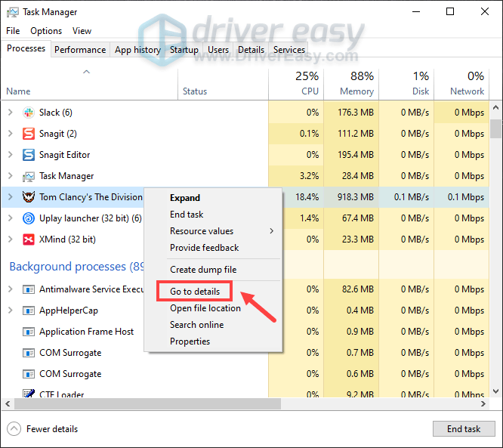The width and height of the screenshot is (503, 448).
Task: Expand the Uplay launcher process group
Action: click(11, 218)
